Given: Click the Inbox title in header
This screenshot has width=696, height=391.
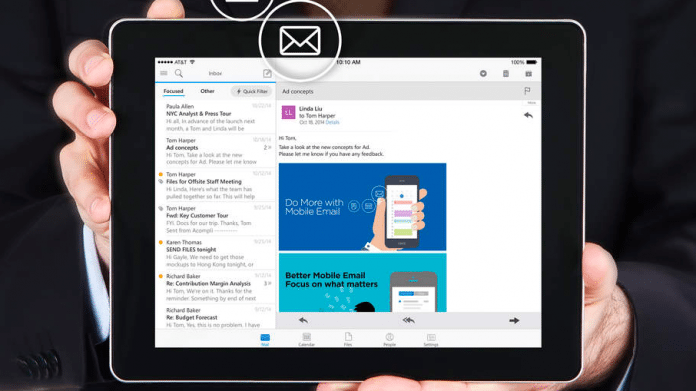Looking at the screenshot, I should (215, 74).
